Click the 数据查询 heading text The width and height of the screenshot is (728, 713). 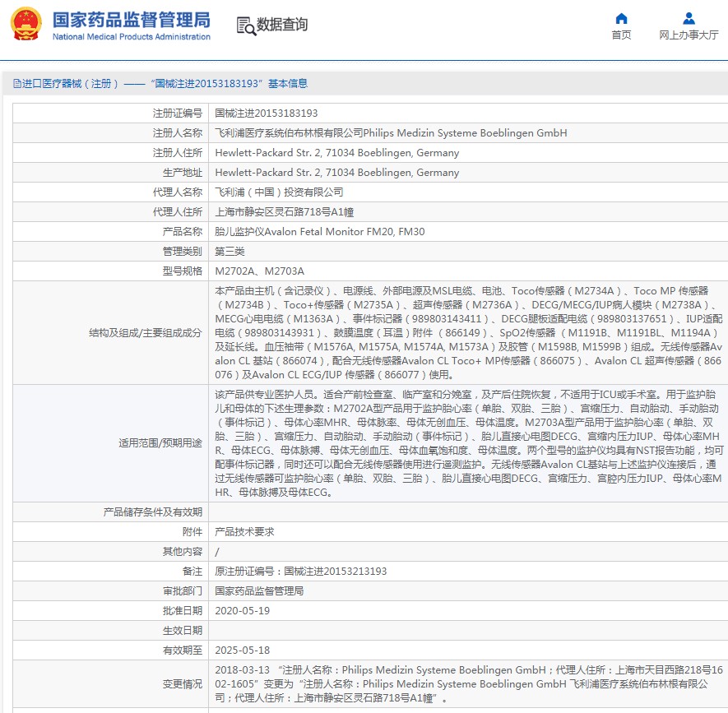(282, 24)
